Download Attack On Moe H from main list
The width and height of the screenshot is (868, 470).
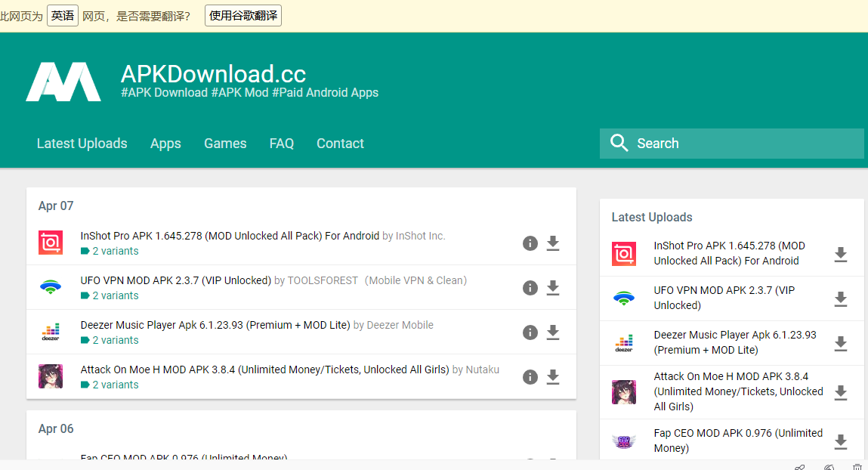[553, 377]
